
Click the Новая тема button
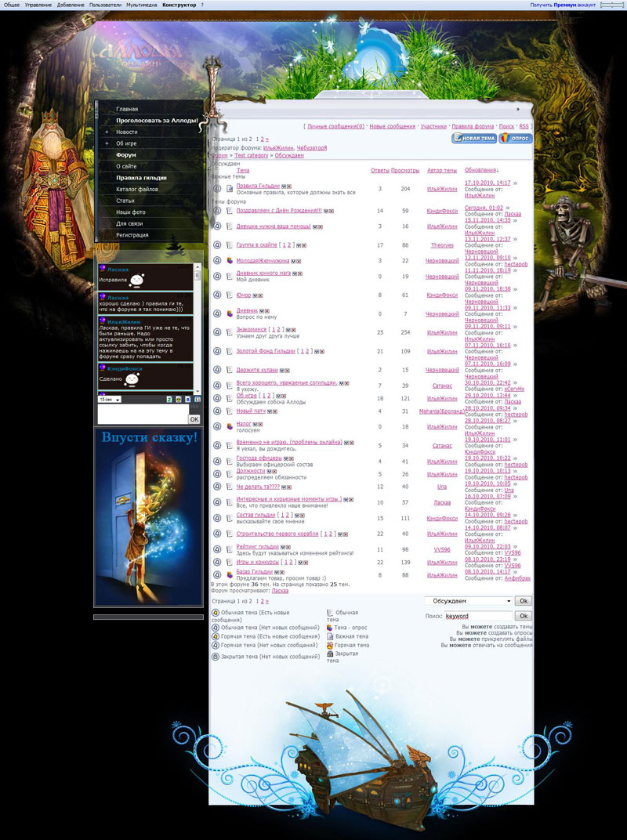(x=473, y=138)
